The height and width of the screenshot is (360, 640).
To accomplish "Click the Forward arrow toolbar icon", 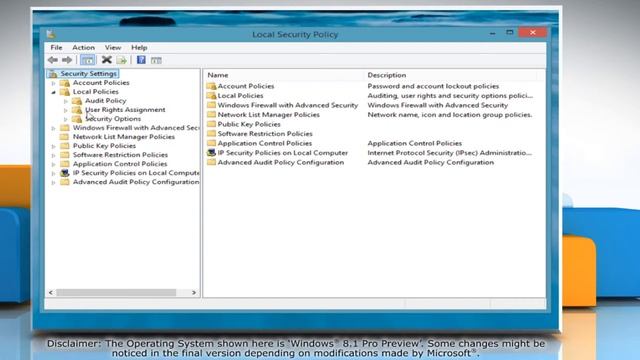I will click(x=67, y=60).
